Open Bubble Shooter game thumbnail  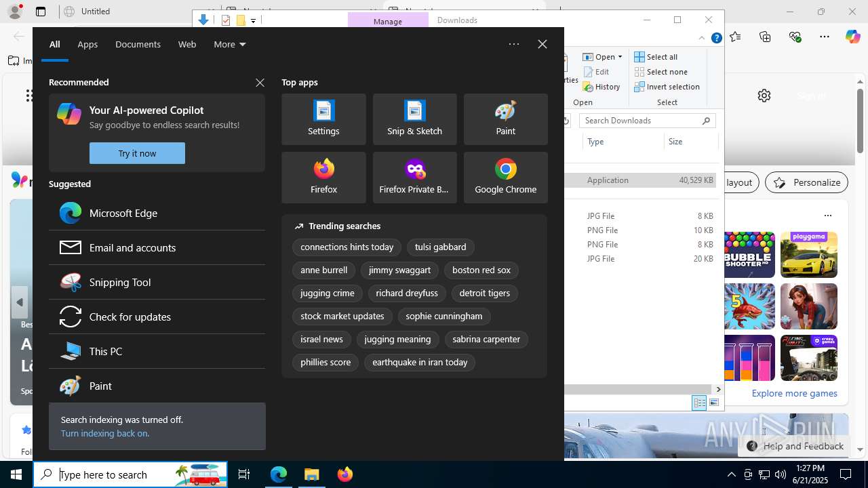749,255
